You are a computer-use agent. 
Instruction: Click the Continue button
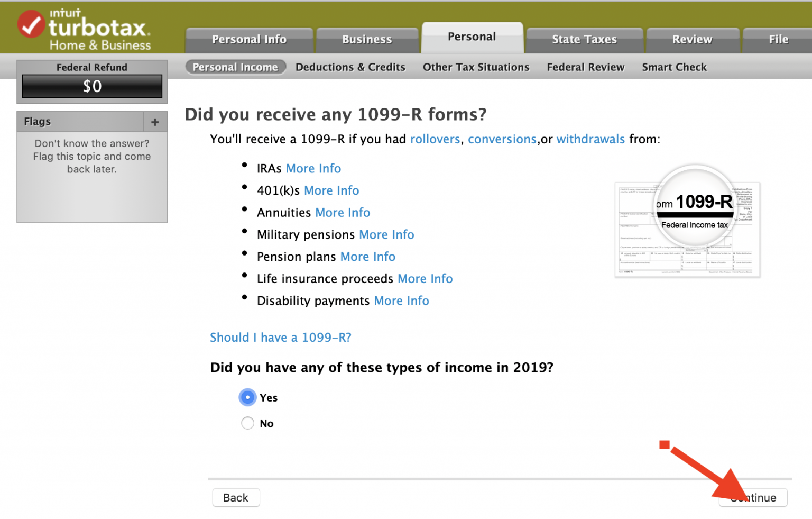(x=753, y=497)
